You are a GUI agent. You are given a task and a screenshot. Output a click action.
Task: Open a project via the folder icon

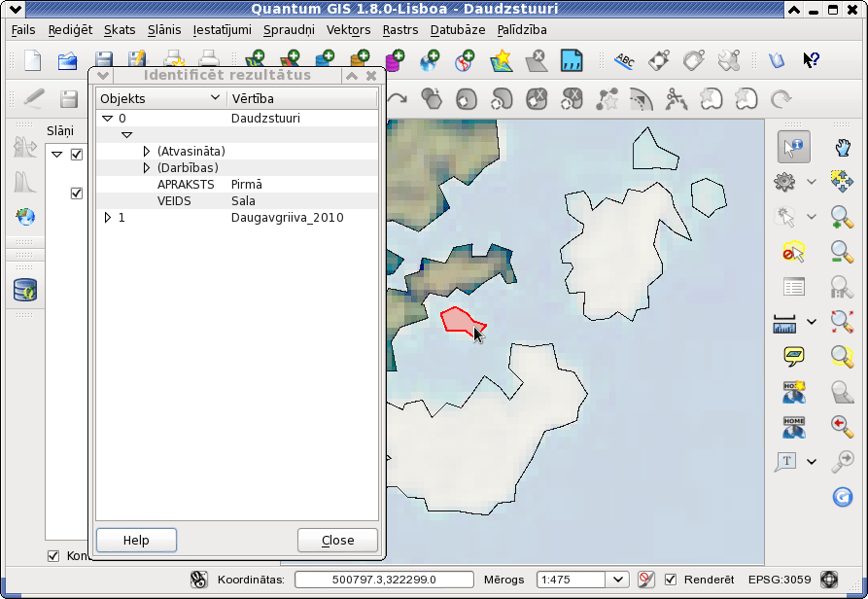tap(67, 60)
